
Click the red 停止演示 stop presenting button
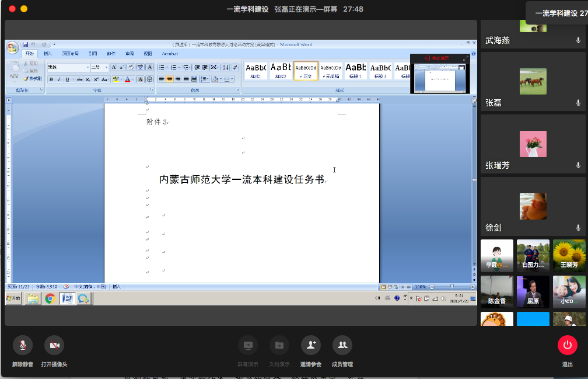click(x=436, y=58)
